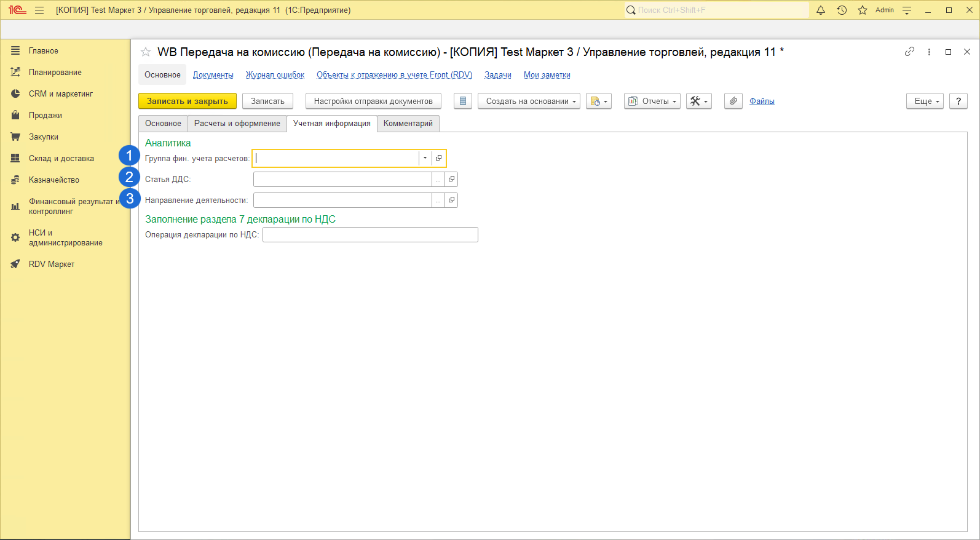Screen dimensions: 980x540
Task: Expand the tools wrench dropdown
Action: click(x=698, y=101)
